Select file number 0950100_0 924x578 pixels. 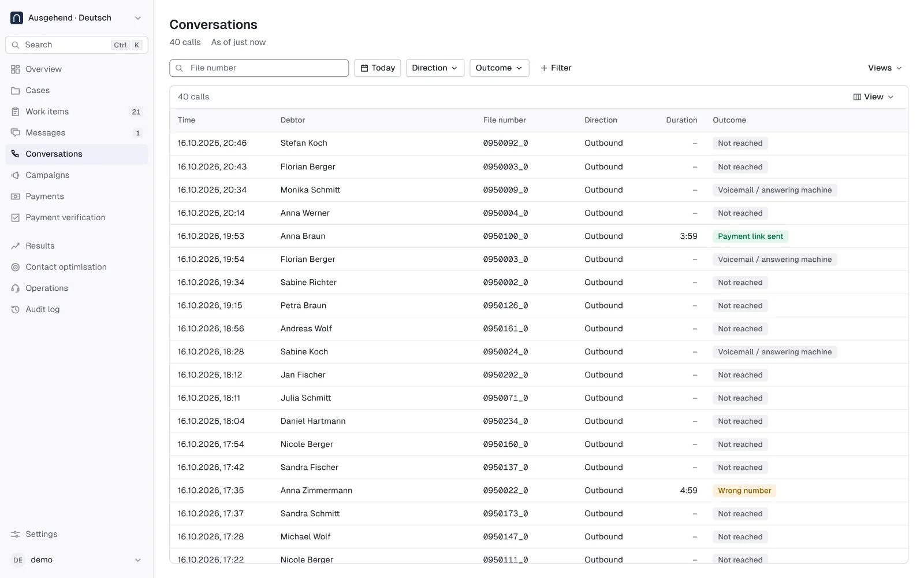[x=505, y=236]
